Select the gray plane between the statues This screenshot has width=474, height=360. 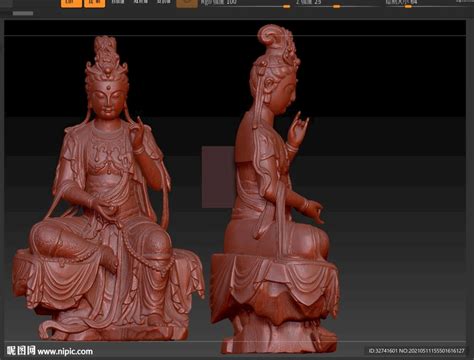(x=218, y=177)
